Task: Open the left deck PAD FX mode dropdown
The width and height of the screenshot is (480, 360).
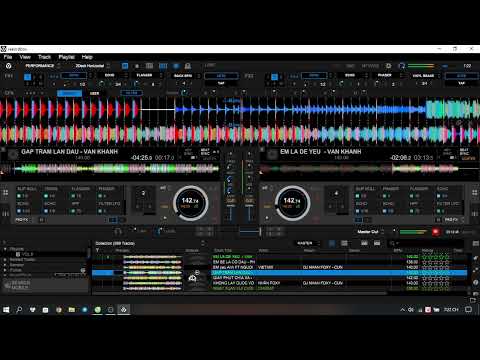Action: pyautogui.click(x=24, y=220)
